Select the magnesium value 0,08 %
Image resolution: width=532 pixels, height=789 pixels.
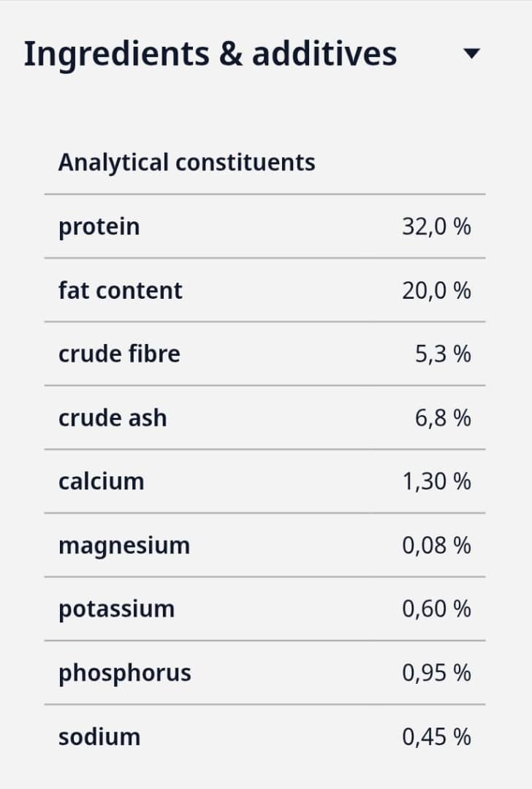pyautogui.click(x=436, y=546)
